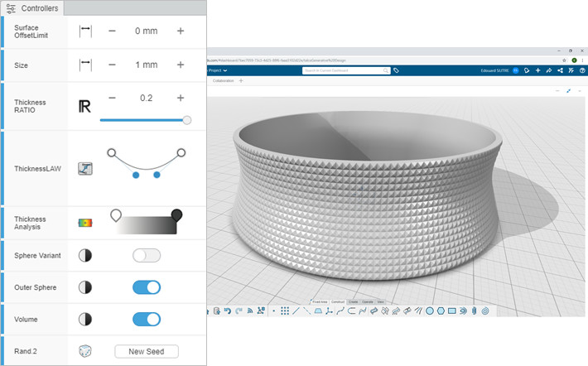Click the Thickness RATIO slider handle
Image resolution: width=588 pixels, height=366 pixels.
coord(187,120)
